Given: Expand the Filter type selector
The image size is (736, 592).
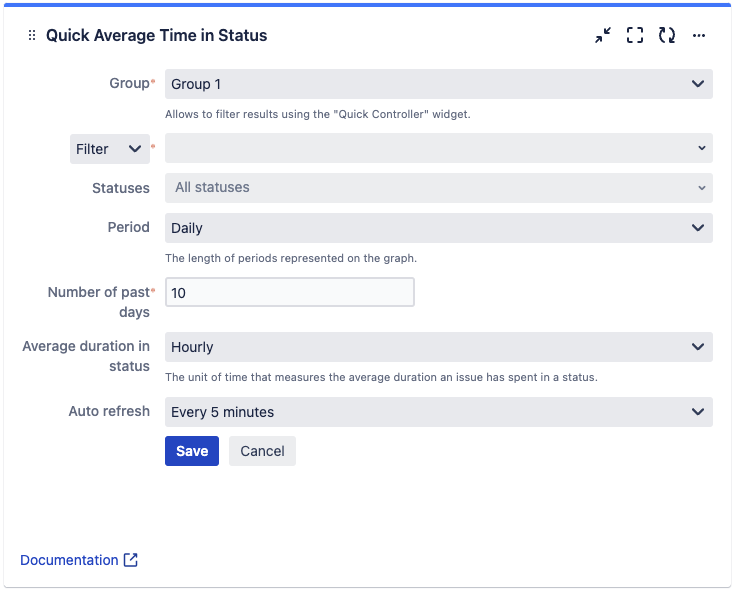Looking at the screenshot, I should click(109, 149).
